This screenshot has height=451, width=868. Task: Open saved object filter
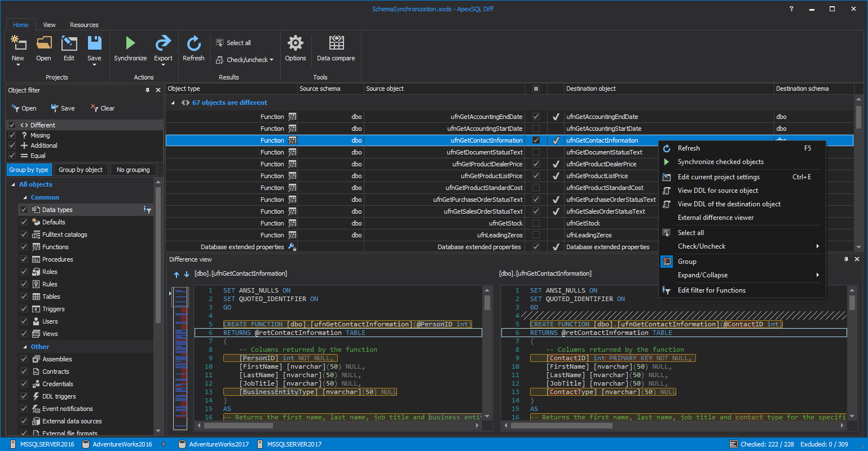click(x=24, y=108)
